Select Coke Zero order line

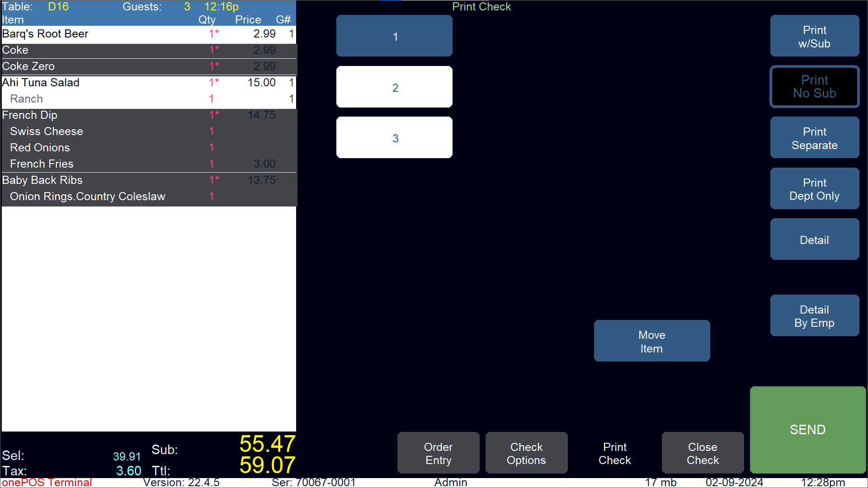pyautogui.click(x=148, y=66)
